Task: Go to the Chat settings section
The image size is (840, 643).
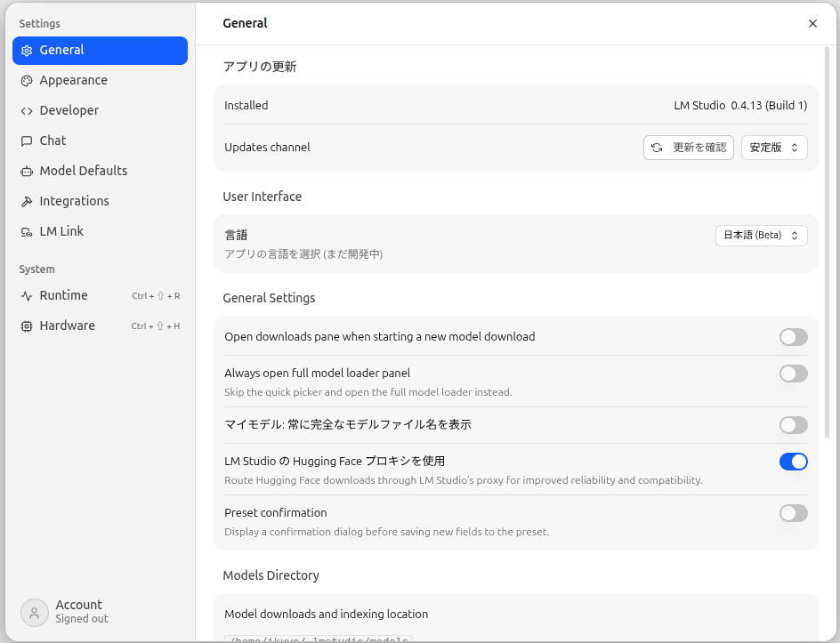Action: (x=100, y=141)
